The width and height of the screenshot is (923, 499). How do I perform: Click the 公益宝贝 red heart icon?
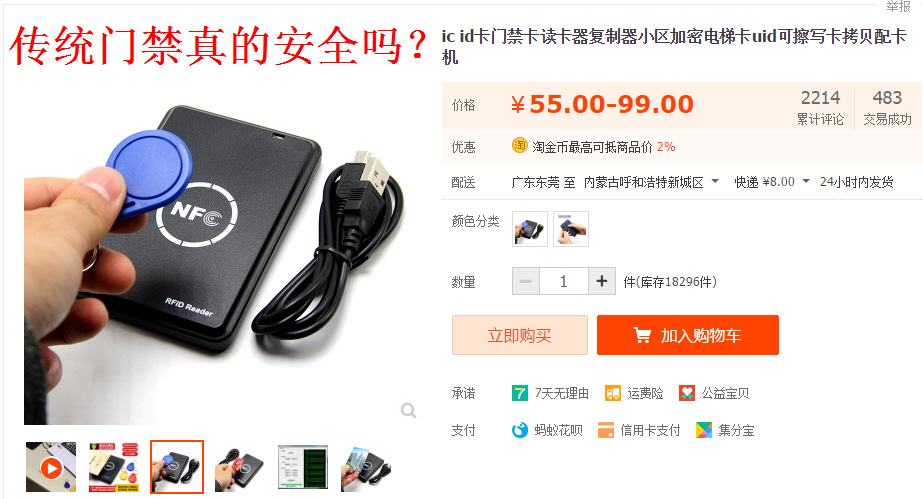(687, 393)
